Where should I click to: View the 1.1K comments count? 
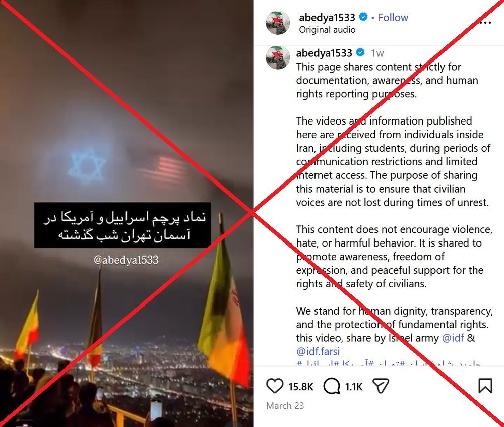point(354,387)
